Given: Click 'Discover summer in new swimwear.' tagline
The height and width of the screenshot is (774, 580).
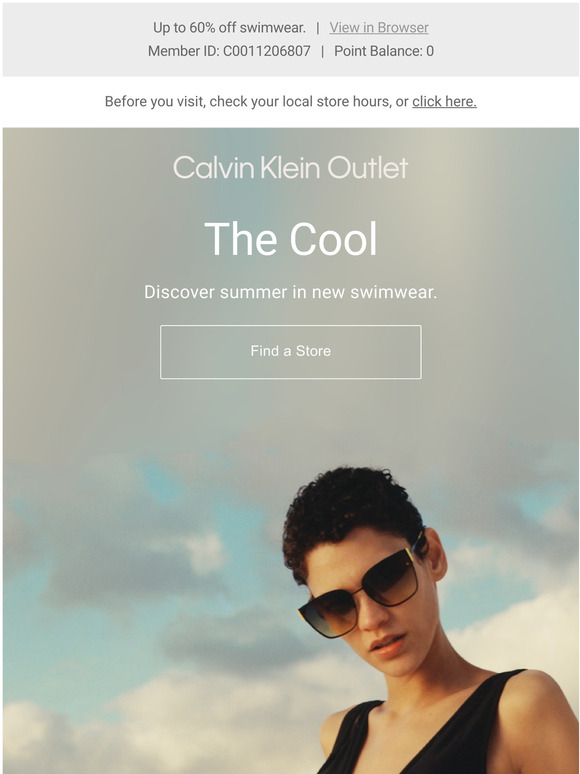Looking at the screenshot, I should pos(290,292).
